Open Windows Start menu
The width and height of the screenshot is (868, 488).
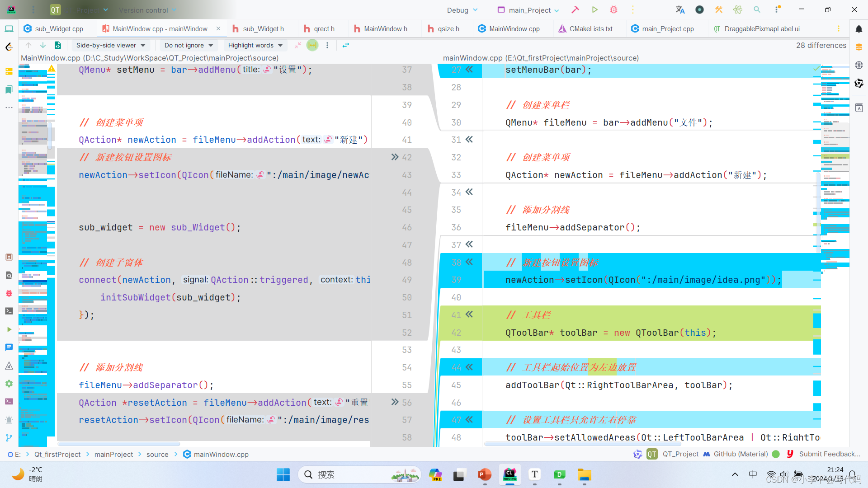pyautogui.click(x=283, y=474)
